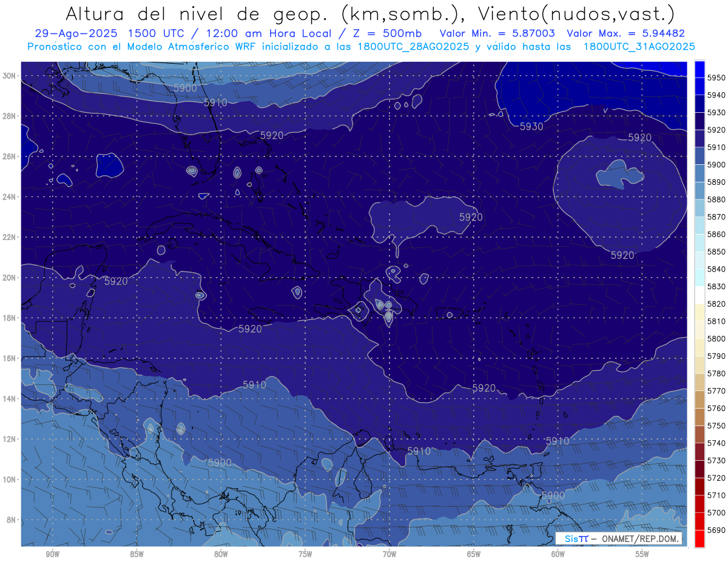728x562 pixels.
Task: Click the 75W longitude axis label
Action: 305,554
